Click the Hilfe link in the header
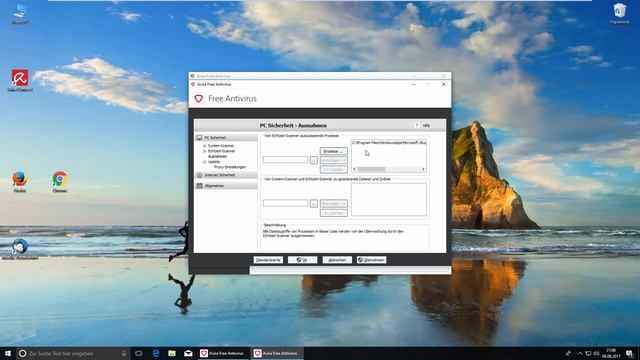The width and height of the screenshot is (640, 360). 427,125
